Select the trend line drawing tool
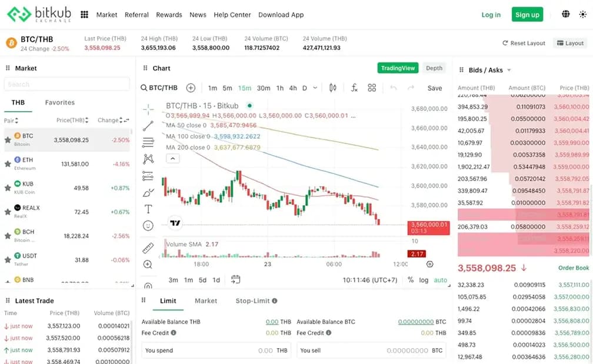 [x=148, y=125]
